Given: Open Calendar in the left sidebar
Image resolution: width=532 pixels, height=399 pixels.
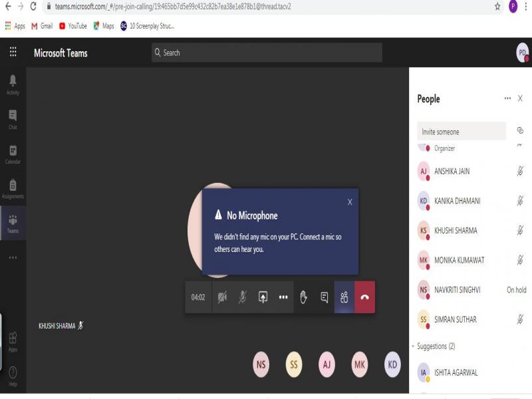Looking at the screenshot, I should tap(13, 154).
